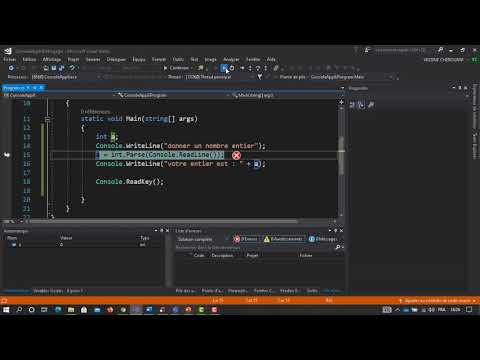Show the next statement arrow icon
This screenshot has height=360, width=480.
coord(242,68)
